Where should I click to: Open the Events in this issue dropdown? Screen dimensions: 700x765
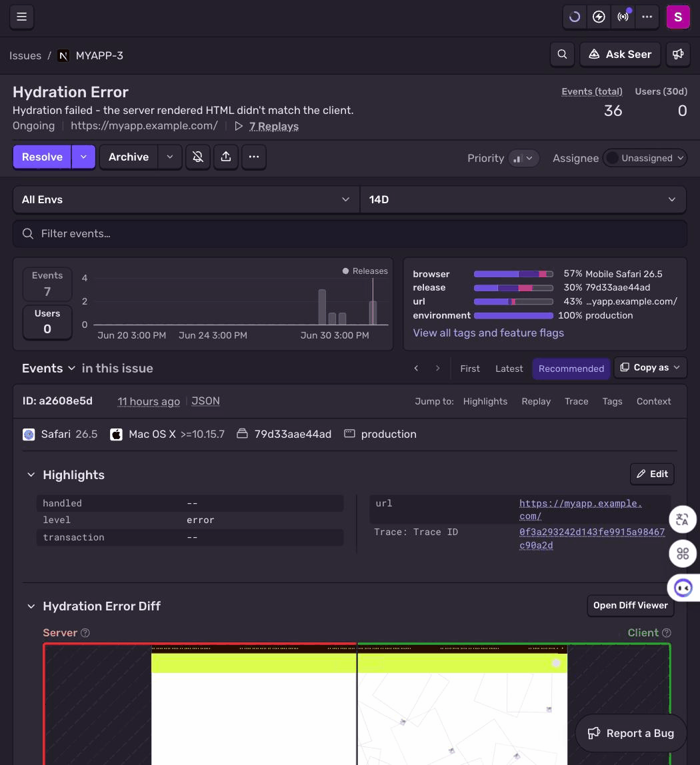coord(49,369)
